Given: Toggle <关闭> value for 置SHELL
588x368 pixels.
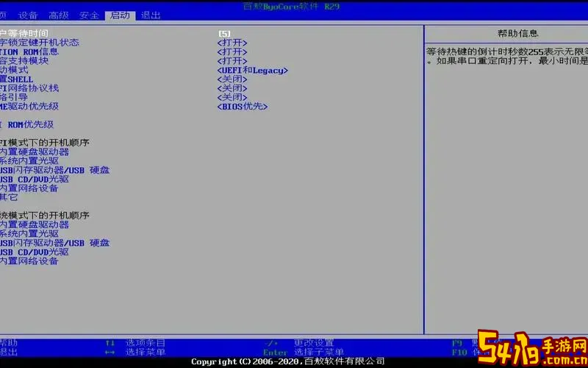Looking at the screenshot, I should [232, 79].
